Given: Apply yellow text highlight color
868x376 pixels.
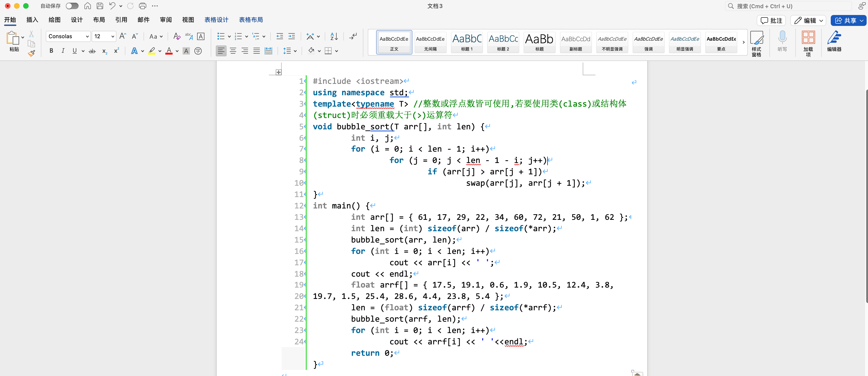Looking at the screenshot, I should click(x=152, y=51).
